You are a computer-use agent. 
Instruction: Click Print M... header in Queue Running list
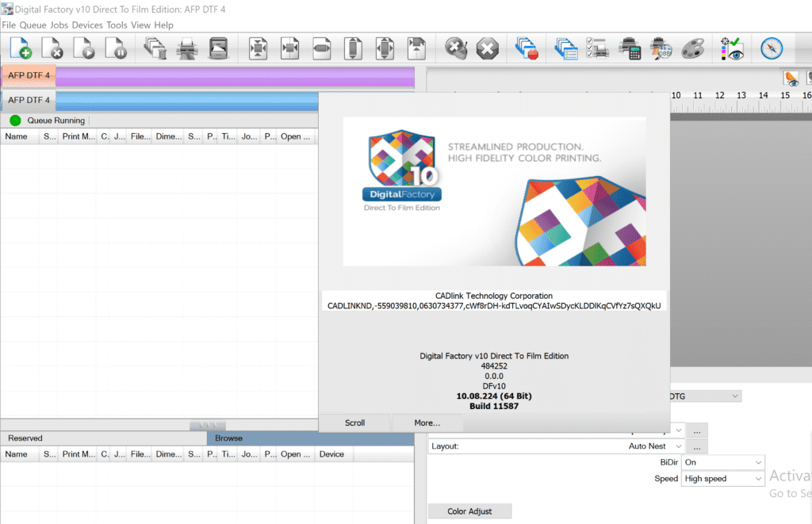pyautogui.click(x=79, y=136)
